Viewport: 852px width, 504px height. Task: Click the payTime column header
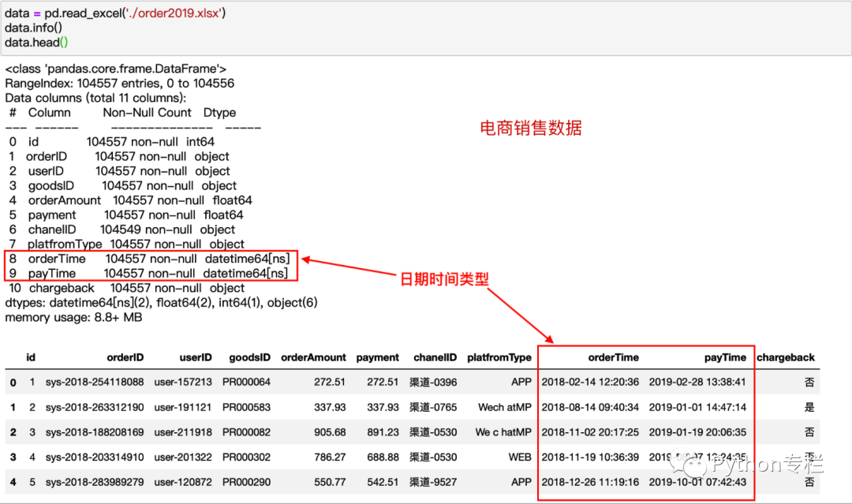click(x=726, y=357)
